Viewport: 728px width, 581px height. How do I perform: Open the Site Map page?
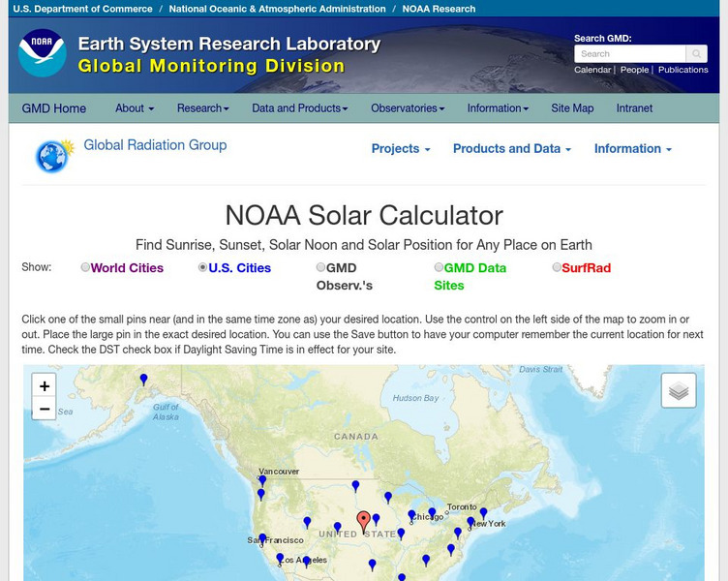pos(572,108)
